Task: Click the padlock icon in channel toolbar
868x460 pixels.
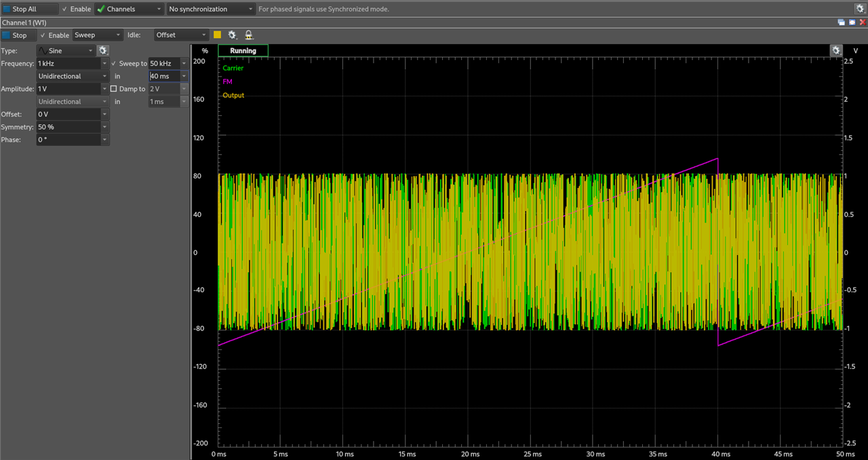Action: point(249,35)
